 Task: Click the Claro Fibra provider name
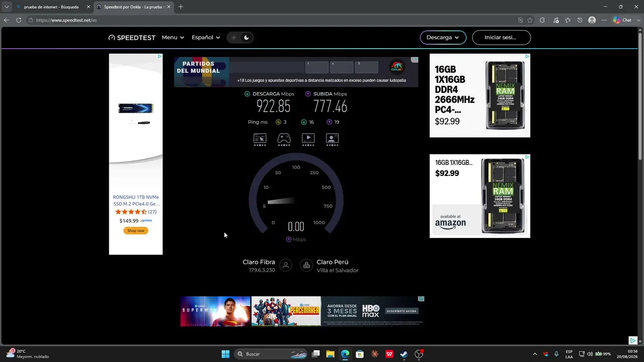(x=259, y=262)
